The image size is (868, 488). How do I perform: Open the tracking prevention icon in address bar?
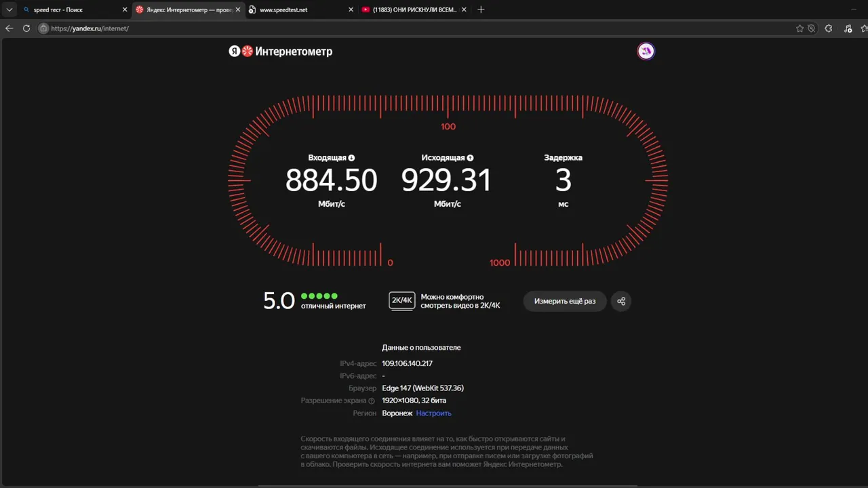(811, 28)
